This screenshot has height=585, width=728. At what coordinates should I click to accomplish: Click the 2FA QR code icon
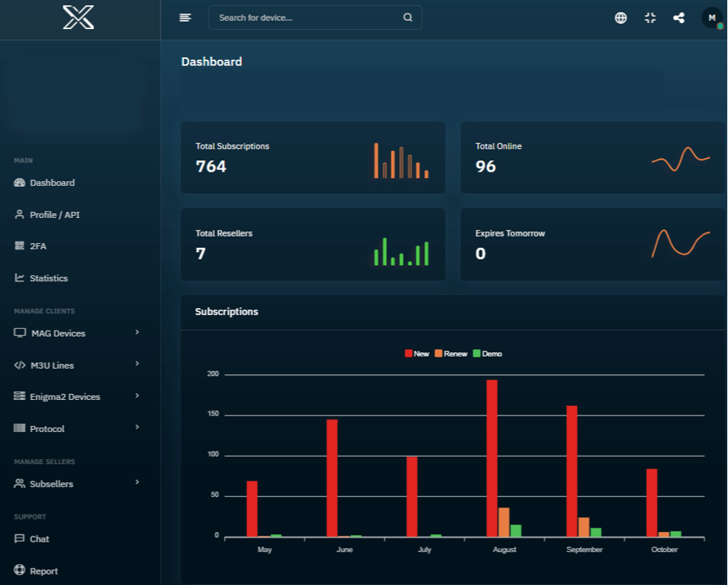(19, 245)
